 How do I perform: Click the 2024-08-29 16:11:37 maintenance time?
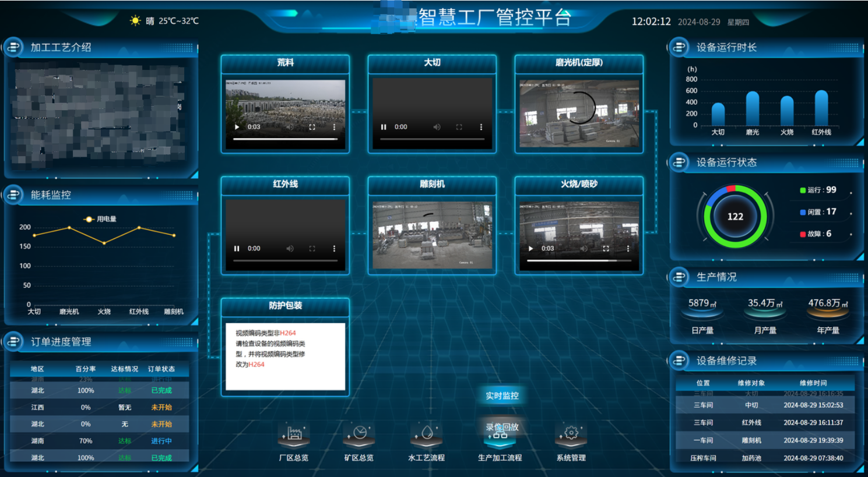tap(813, 423)
